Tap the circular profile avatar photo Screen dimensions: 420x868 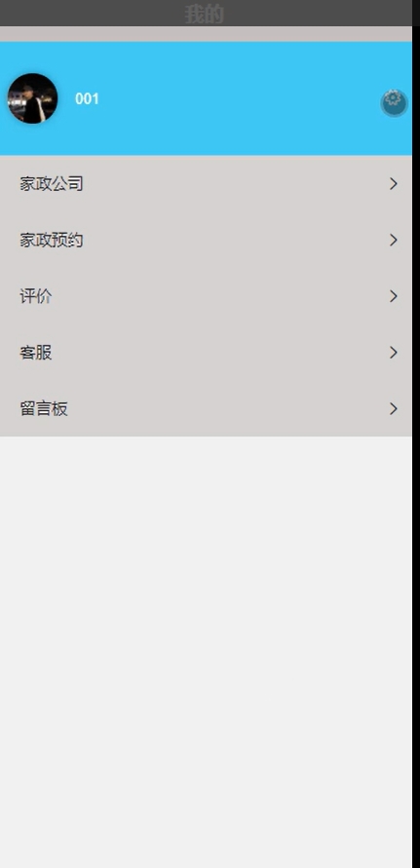32,98
